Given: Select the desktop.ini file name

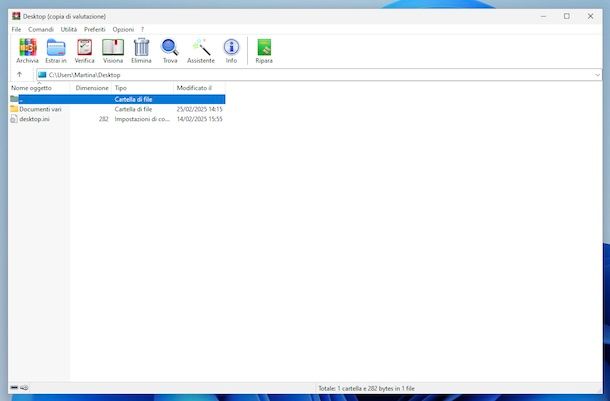Looking at the screenshot, I should [34, 119].
